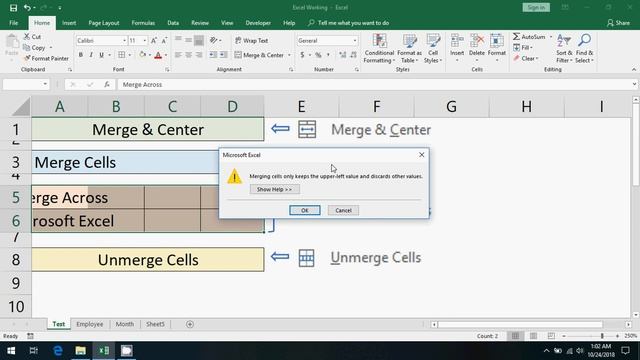
Task: Click Cancel in the merge warning dialog
Action: point(343,210)
